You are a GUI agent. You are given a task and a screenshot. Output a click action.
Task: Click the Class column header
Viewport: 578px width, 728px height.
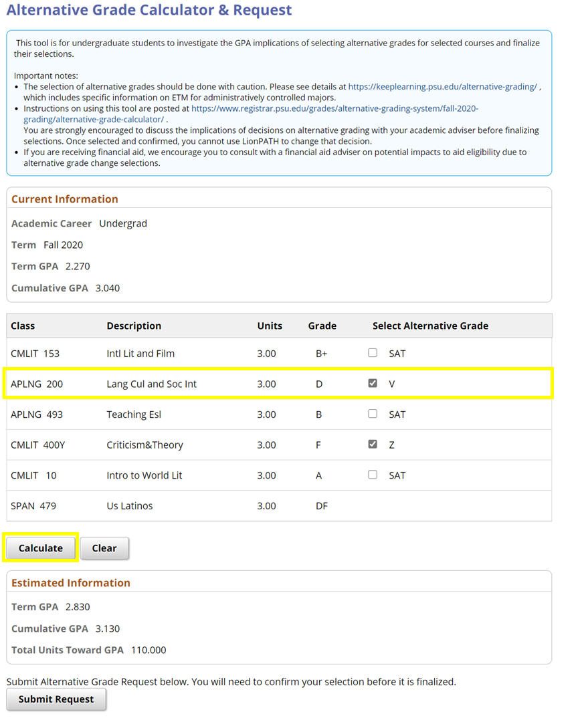23,326
